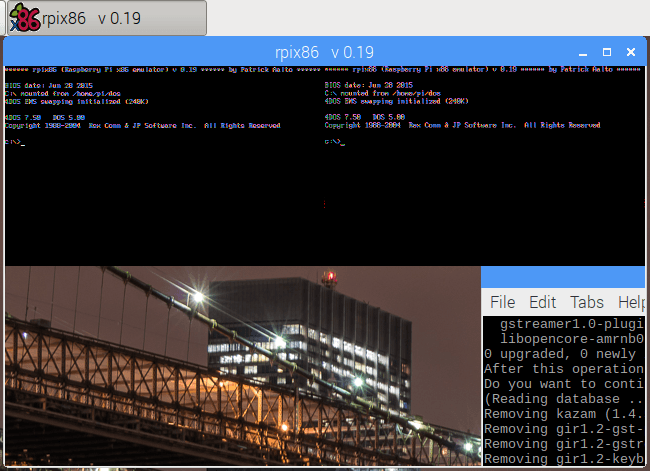Open the Help menu in terminal window

[x=631, y=302]
